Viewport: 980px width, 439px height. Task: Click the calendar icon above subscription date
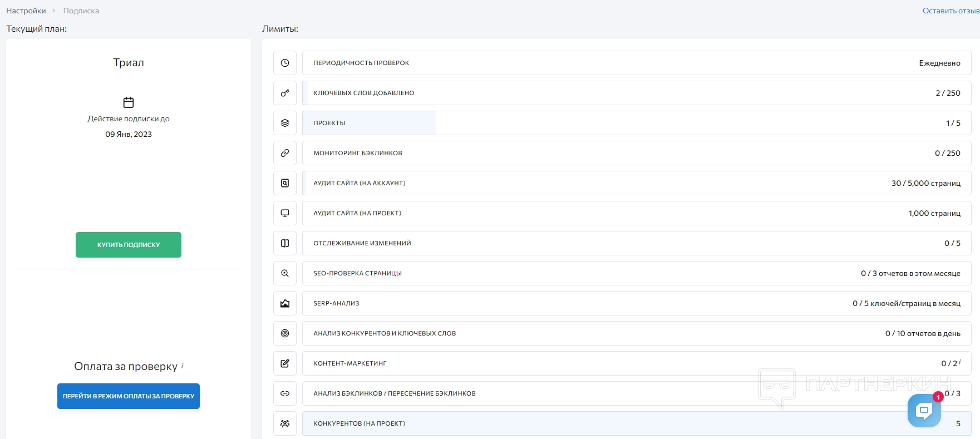[129, 102]
